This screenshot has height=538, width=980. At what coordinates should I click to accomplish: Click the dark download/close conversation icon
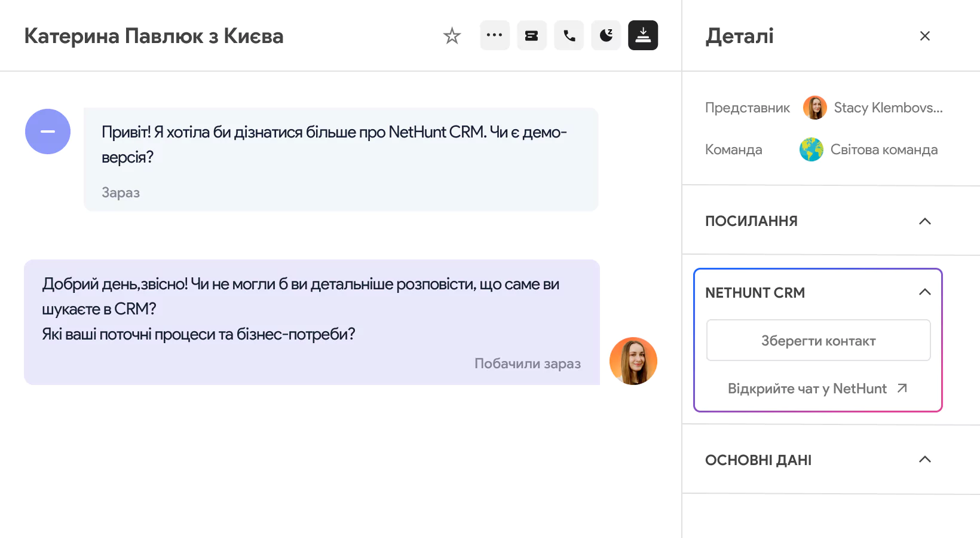[x=643, y=35]
